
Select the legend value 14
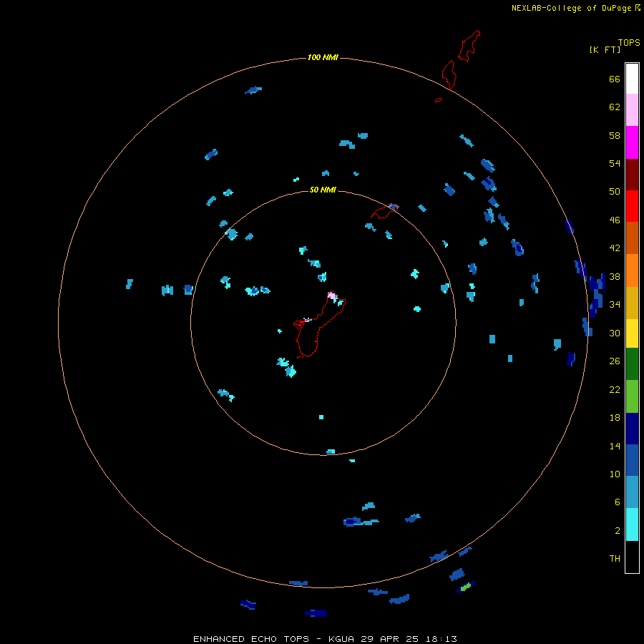(615, 446)
